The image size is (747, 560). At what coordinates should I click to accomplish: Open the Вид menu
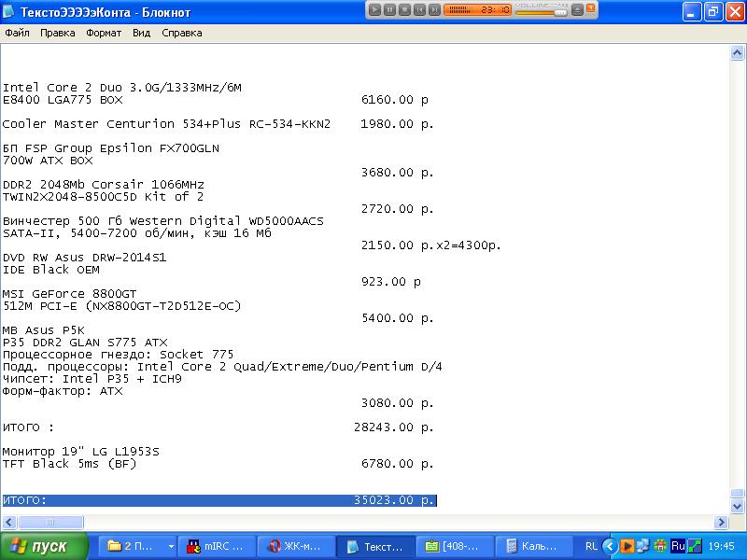pos(141,33)
